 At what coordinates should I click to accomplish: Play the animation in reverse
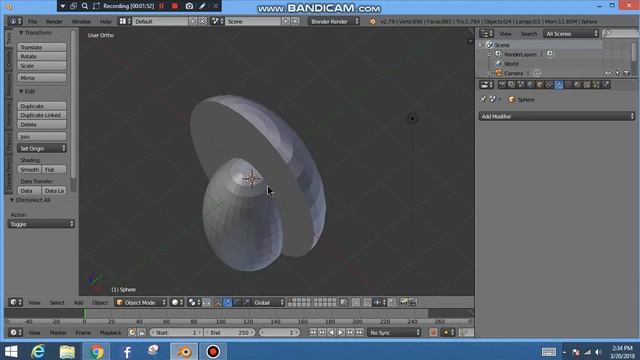pos(331,333)
